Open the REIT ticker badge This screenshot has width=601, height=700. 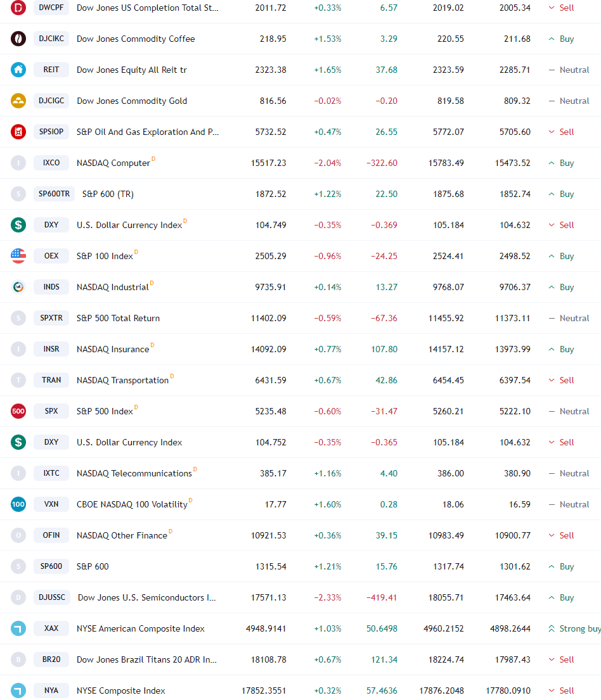point(51,70)
